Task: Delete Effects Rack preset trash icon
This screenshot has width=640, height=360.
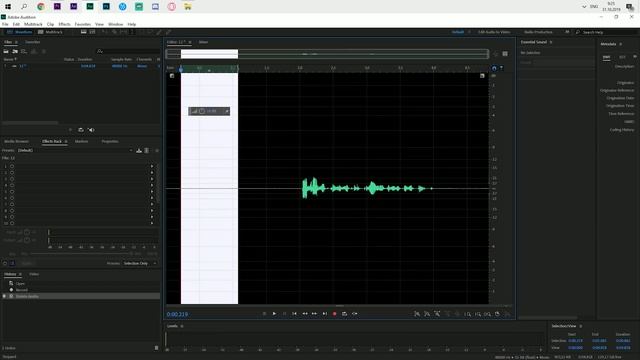Action: point(147,151)
